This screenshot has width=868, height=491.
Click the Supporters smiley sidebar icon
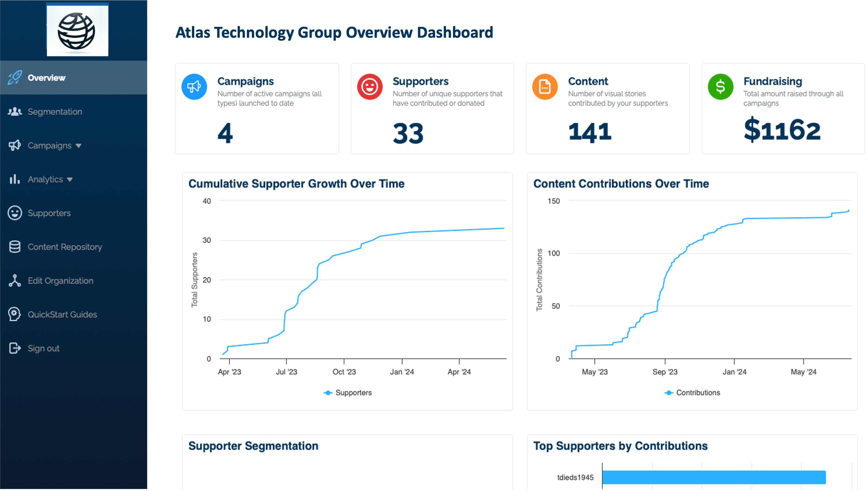tap(15, 213)
